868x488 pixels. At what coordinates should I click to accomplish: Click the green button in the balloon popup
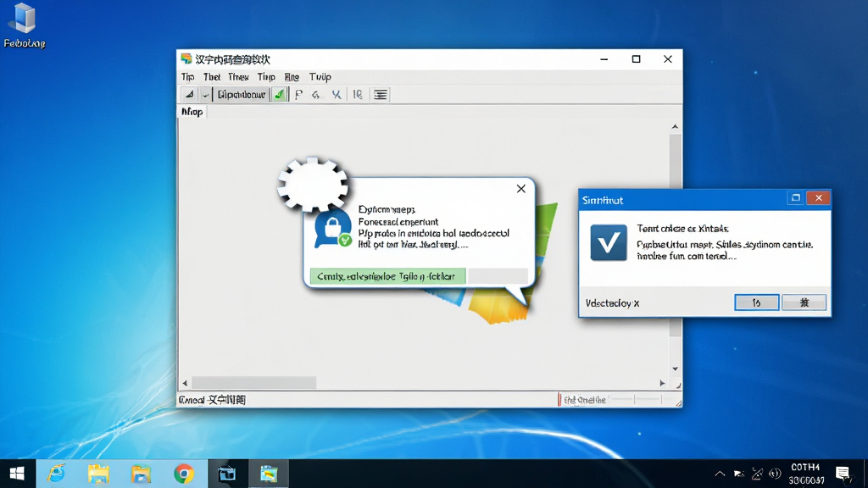click(387, 276)
